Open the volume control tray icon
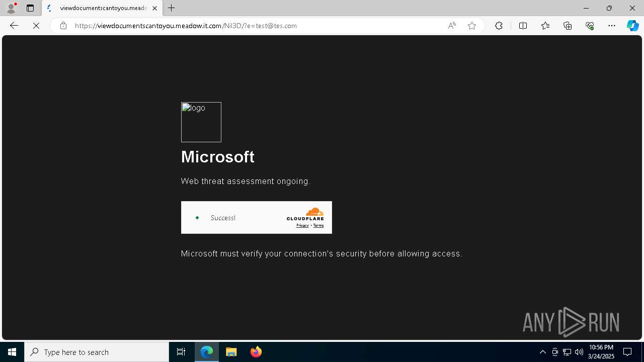Viewport: 644px width, 362px height. (579, 352)
